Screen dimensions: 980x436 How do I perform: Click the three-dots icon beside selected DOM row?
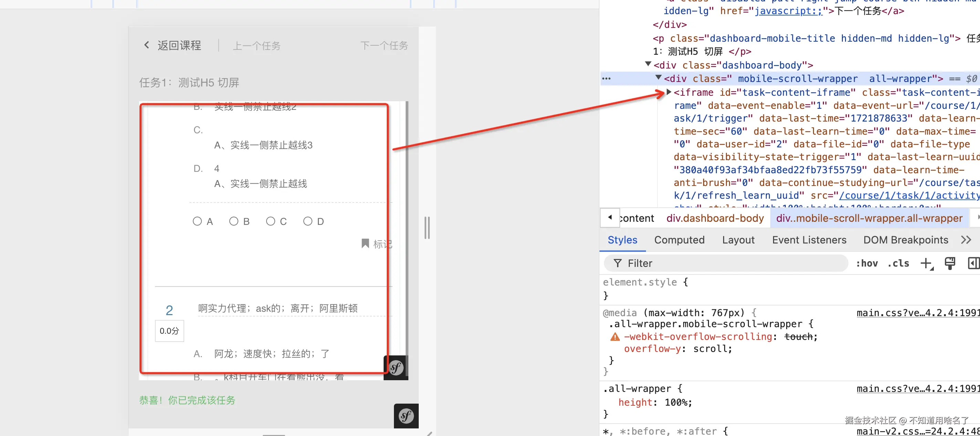point(606,79)
